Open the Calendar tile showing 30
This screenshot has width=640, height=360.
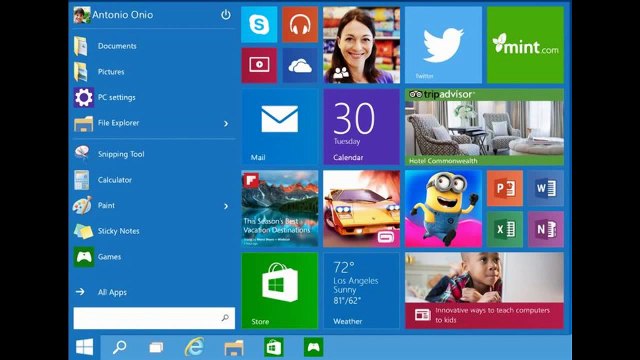tap(361, 127)
